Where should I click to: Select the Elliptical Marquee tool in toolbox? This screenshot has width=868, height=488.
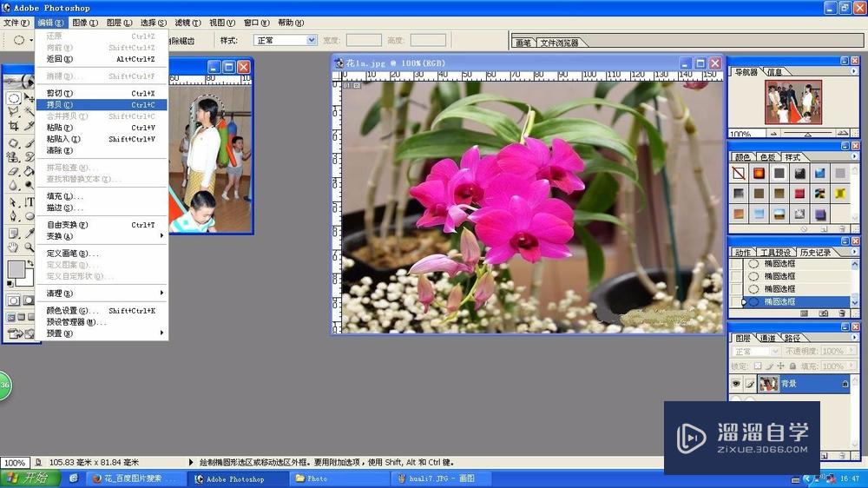13,99
